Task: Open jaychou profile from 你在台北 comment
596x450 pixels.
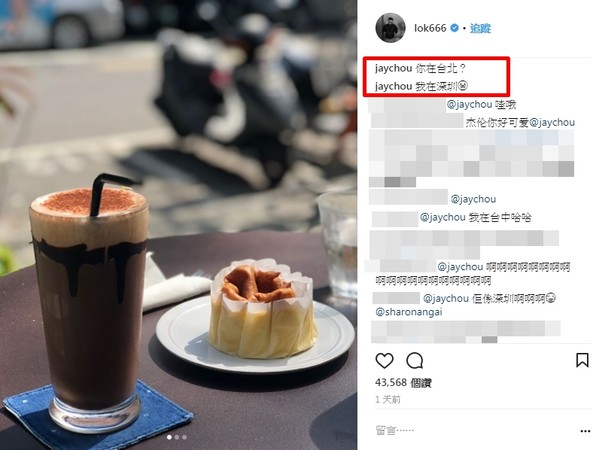Action: pyautogui.click(x=393, y=68)
